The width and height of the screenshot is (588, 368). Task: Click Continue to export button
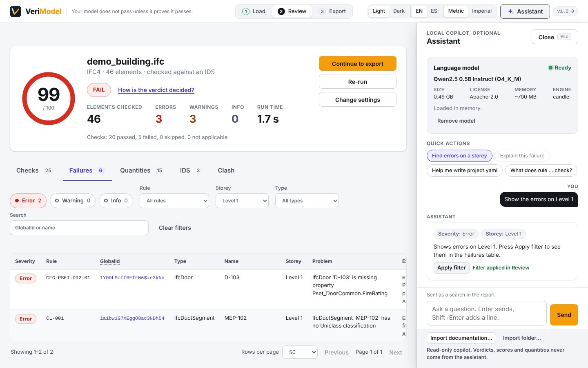click(358, 63)
